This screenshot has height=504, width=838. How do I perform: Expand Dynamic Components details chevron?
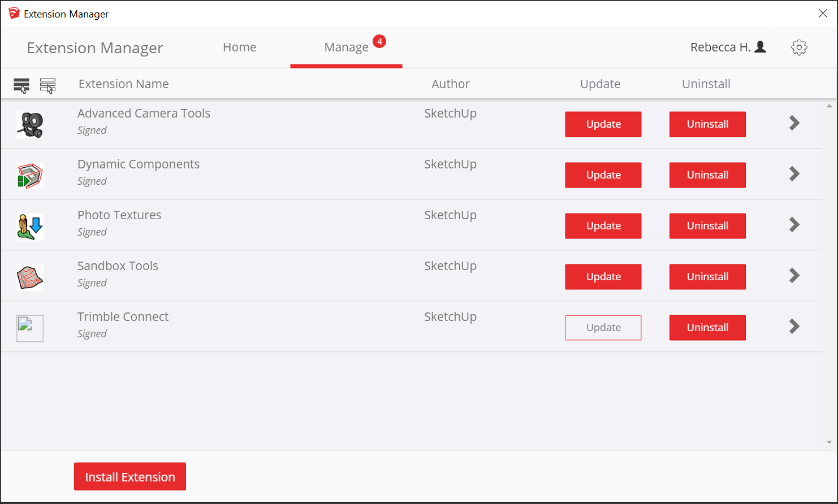(x=794, y=174)
